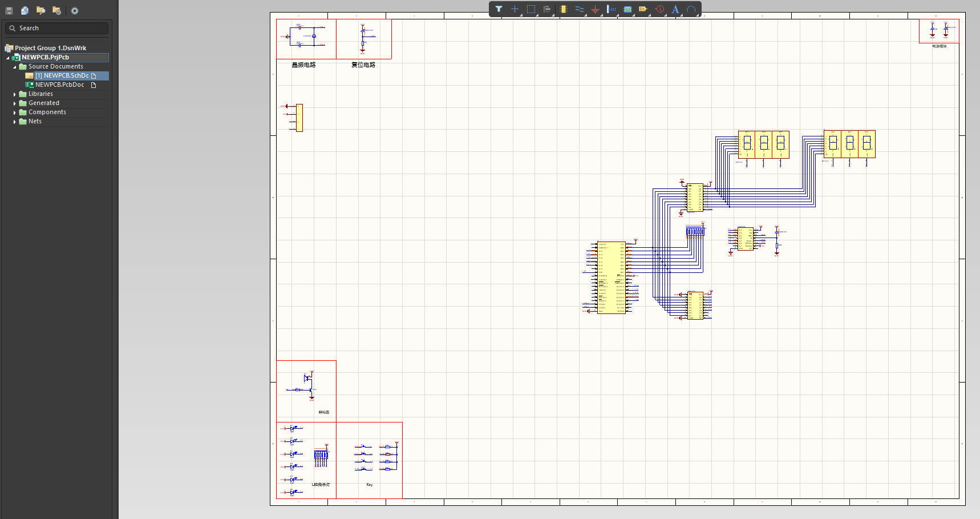Select the right triple seven-segment display
This screenshot has width=980, height=519.
(849, 144)
